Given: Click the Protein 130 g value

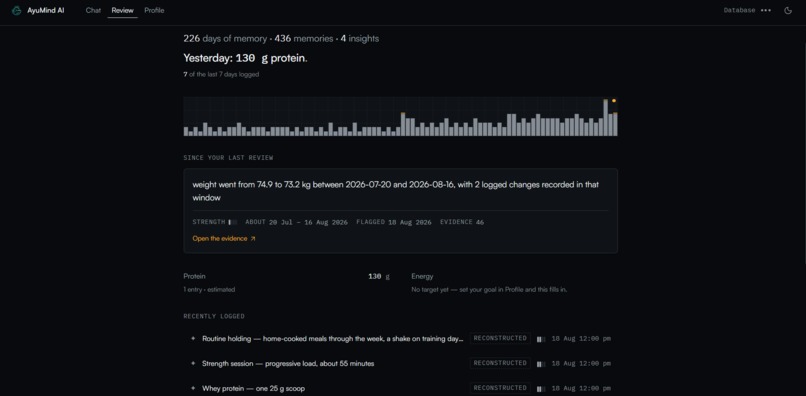Looking at the screenshot, I should click(379, 276).
